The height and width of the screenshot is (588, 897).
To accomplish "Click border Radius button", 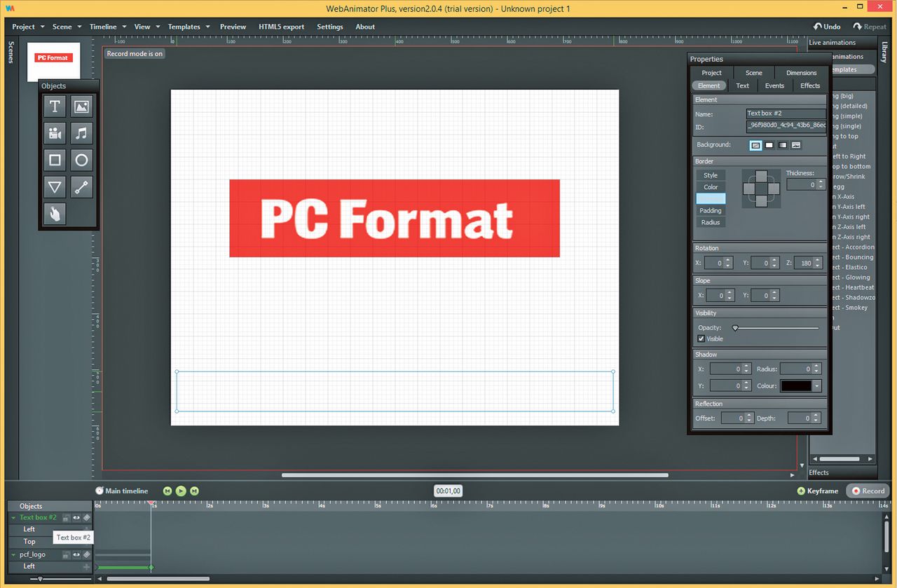I will pos(711,222).
